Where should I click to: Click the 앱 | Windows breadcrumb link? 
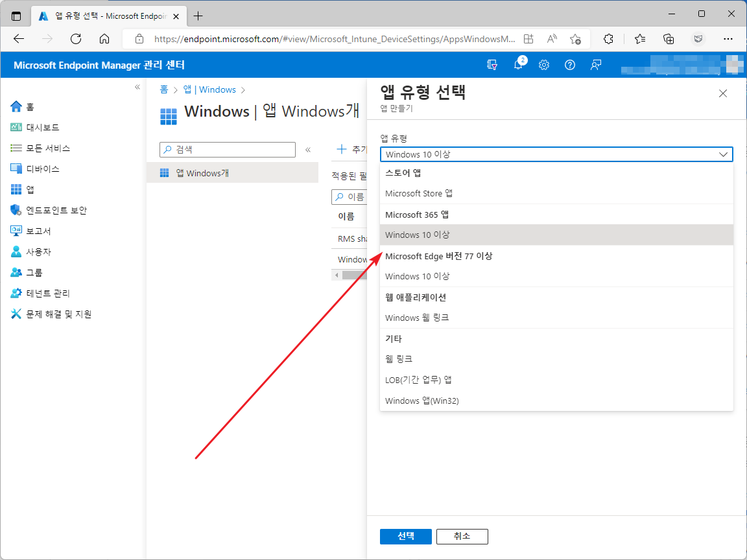[x=209, y=89]
